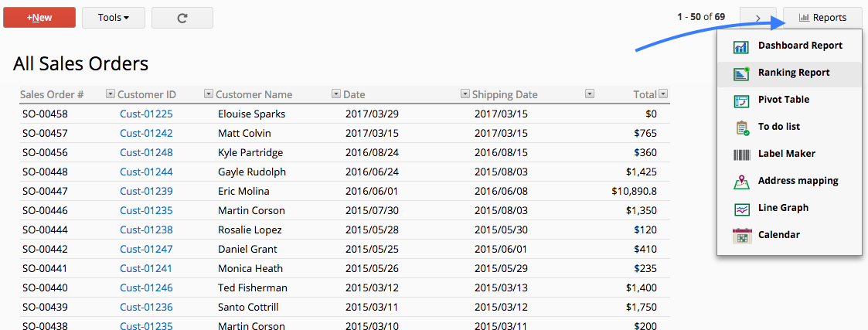
Task: Click the To do list clipboard icon
Action: click(741, 128)
